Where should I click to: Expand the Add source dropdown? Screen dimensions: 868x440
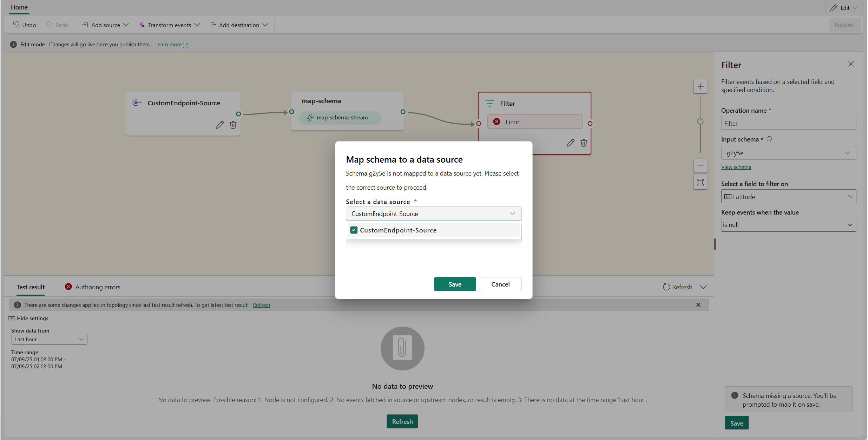click(x=126, y=25)
